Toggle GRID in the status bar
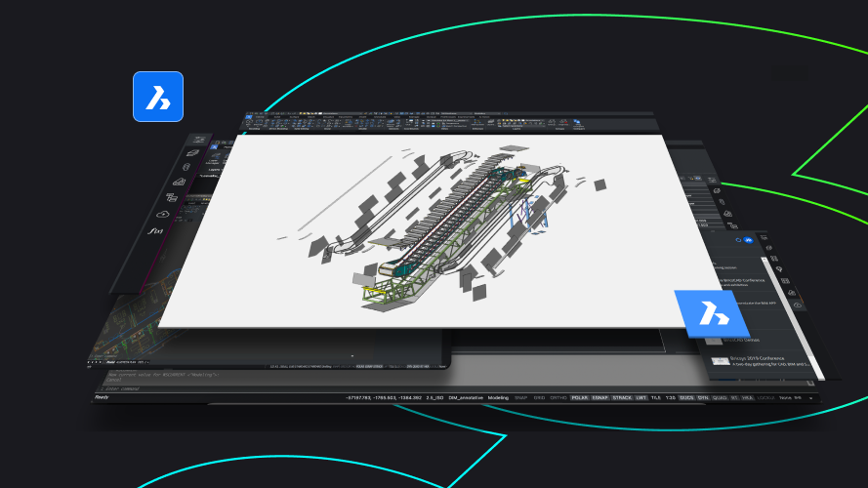The height and width of the screenshot is (488, 868). coord(539,398)
